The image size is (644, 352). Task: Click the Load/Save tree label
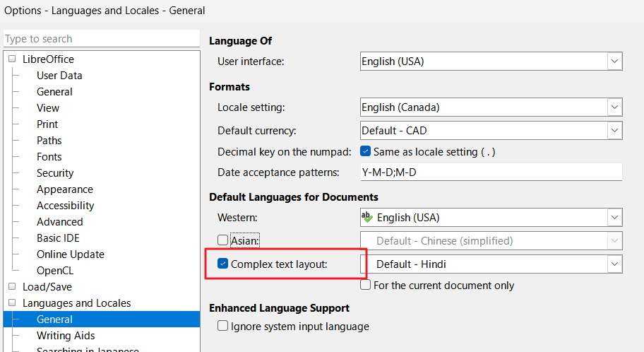click(x=47, y=286)
